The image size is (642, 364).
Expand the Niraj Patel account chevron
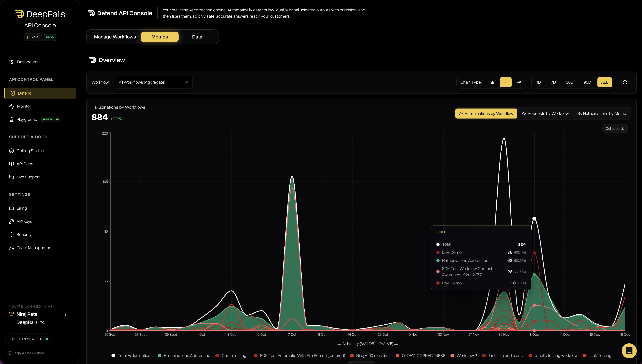click(x=65, y=315)
